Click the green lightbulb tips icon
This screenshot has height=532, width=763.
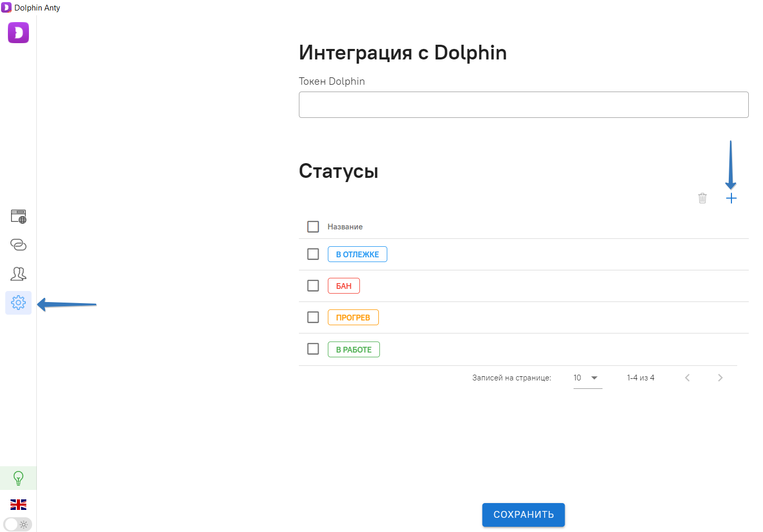click(18, 478)
